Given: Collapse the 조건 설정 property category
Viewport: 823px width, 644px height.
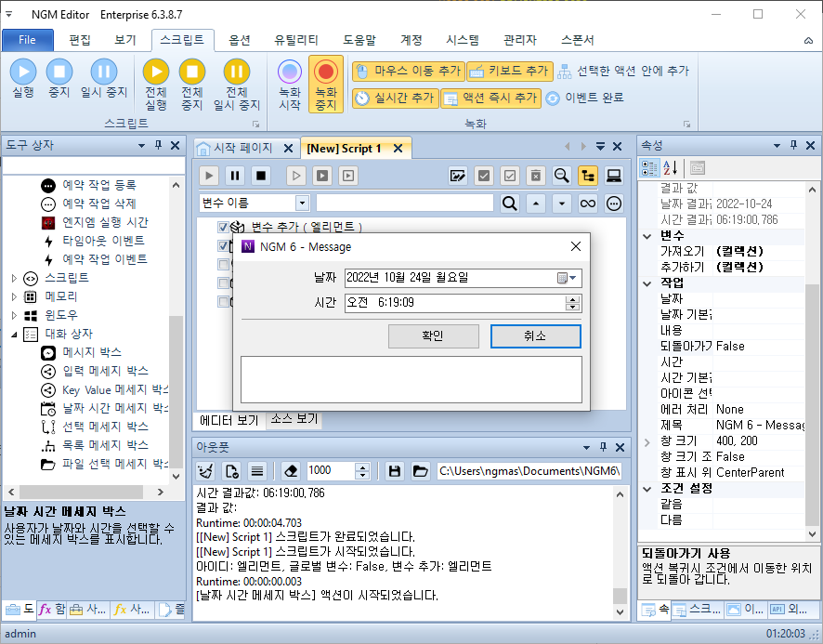Looking at the screenshot, I should 647,489.
